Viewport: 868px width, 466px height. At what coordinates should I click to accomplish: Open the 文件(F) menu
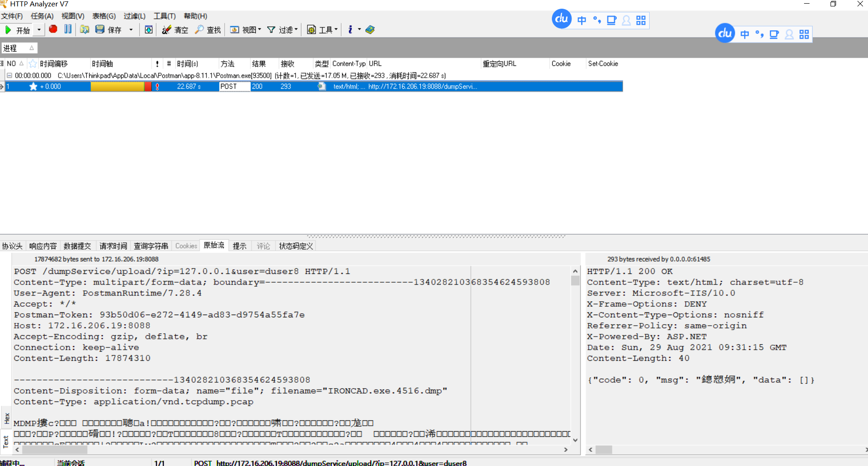tap(12, 16)
